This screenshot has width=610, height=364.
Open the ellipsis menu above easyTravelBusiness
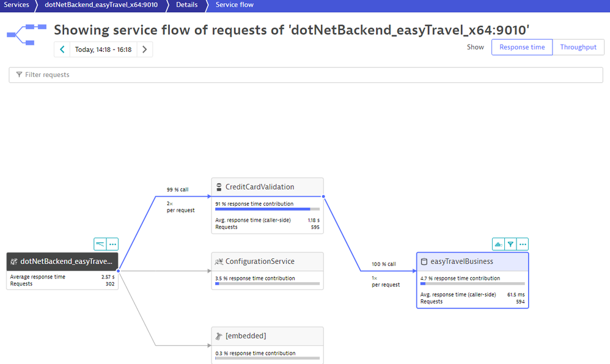coord(523,244)
